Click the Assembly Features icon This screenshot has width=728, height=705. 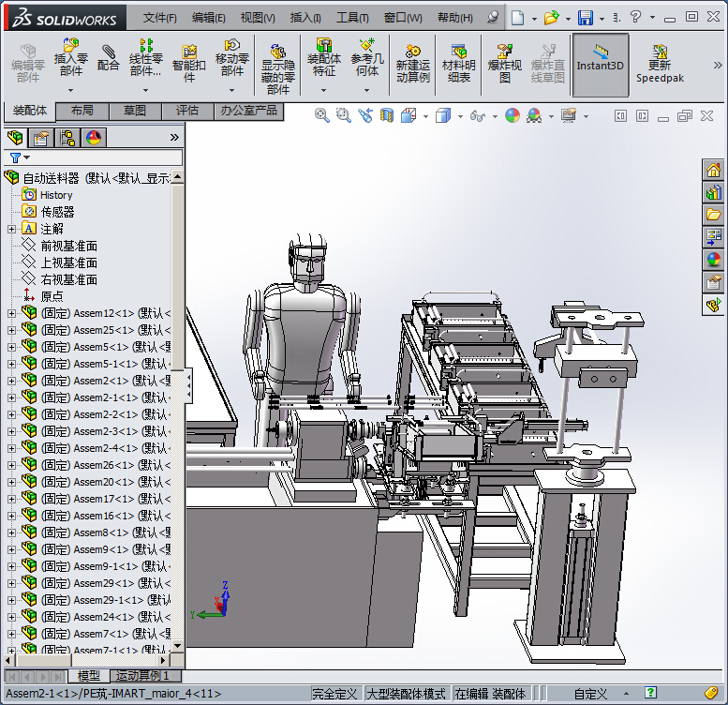click(x=323, y=45)
